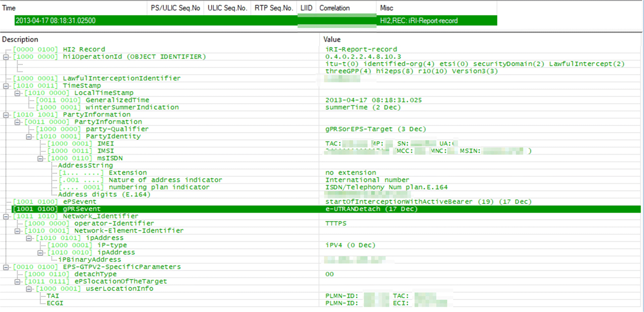The width and height of the screenshot is (644, 312).
Task: Collapse the msISDN node
Action: click(40, 159)
